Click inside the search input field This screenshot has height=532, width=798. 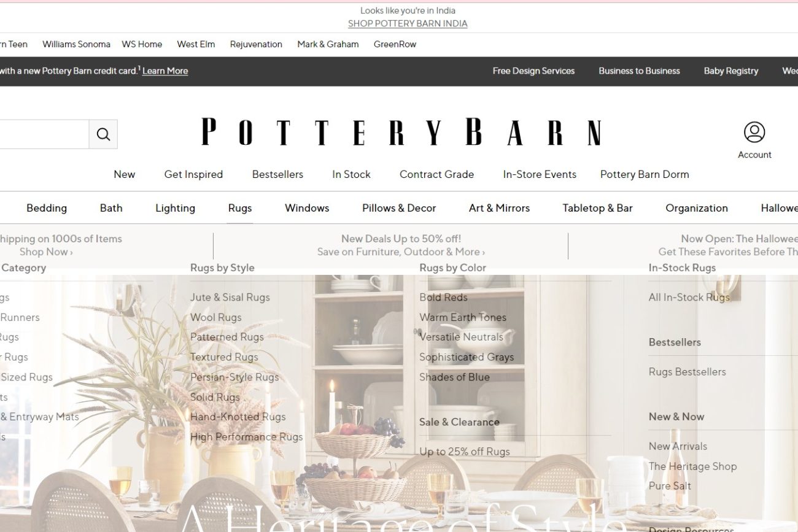pos(44,134)
